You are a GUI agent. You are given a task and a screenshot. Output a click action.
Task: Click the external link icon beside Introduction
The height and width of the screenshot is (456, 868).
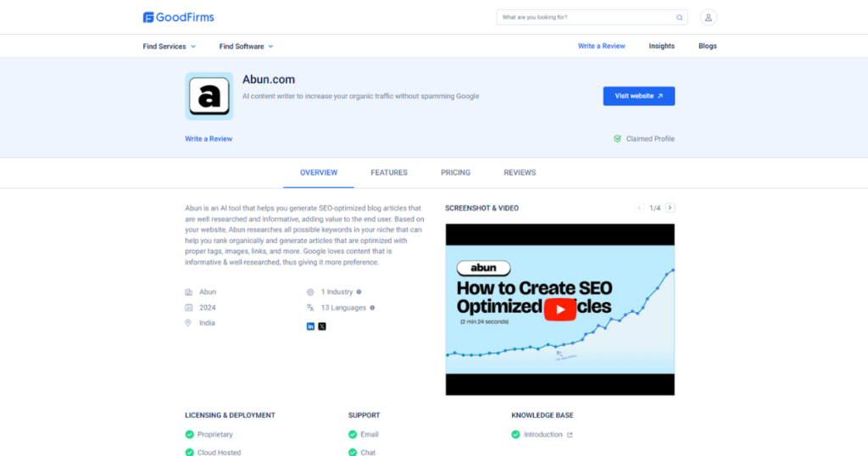pyautogui.click(x=570, y=435)
